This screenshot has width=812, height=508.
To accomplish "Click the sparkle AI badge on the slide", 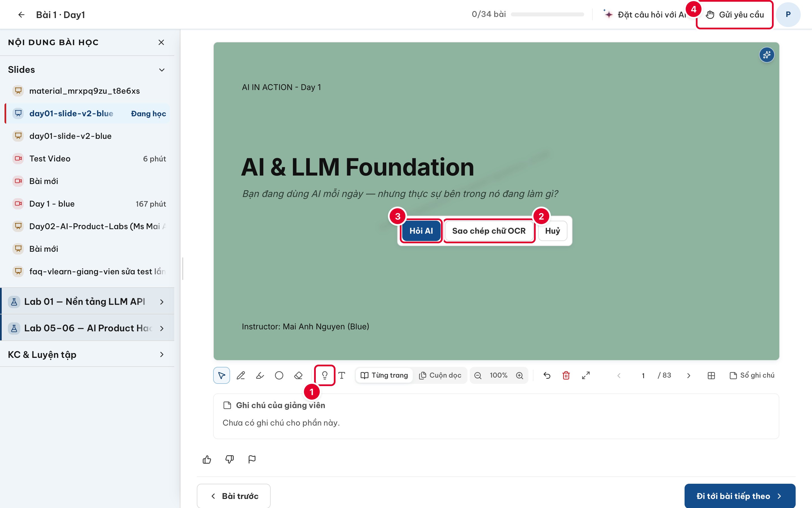I will 767,55.
